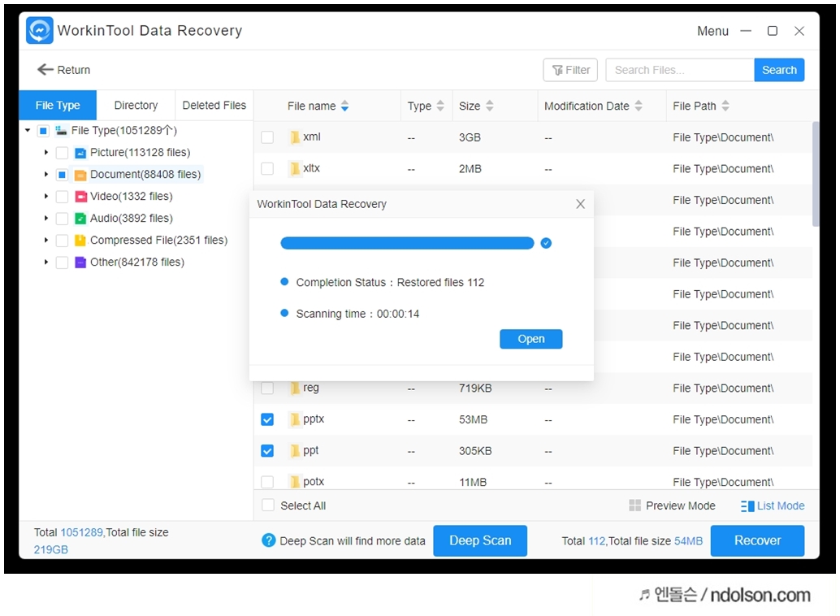
Task: Check the Audio category checkbox
Action: tap(62, 219)
